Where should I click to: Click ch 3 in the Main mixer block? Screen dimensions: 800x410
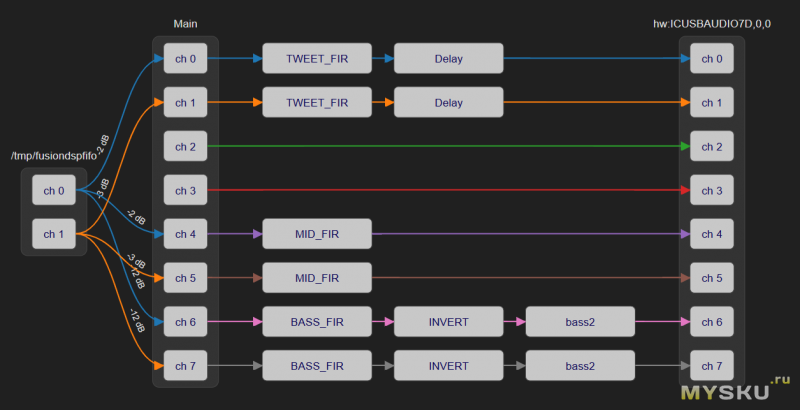point(185,190)
